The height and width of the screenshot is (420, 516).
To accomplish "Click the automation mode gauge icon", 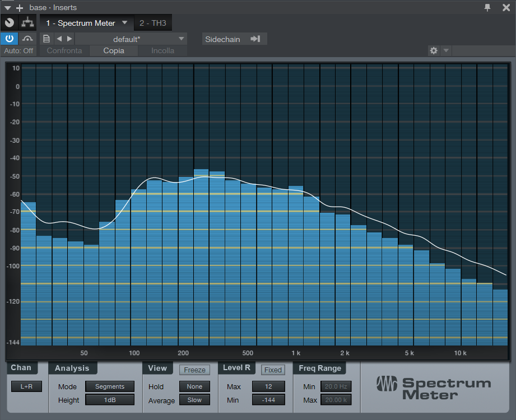I will coord(27,39).
